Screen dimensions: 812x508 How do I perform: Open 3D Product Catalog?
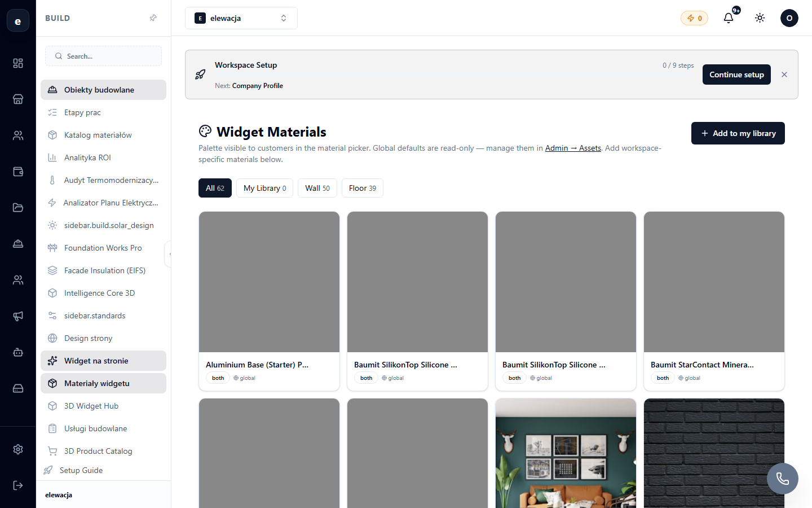[x=103, y=451]
